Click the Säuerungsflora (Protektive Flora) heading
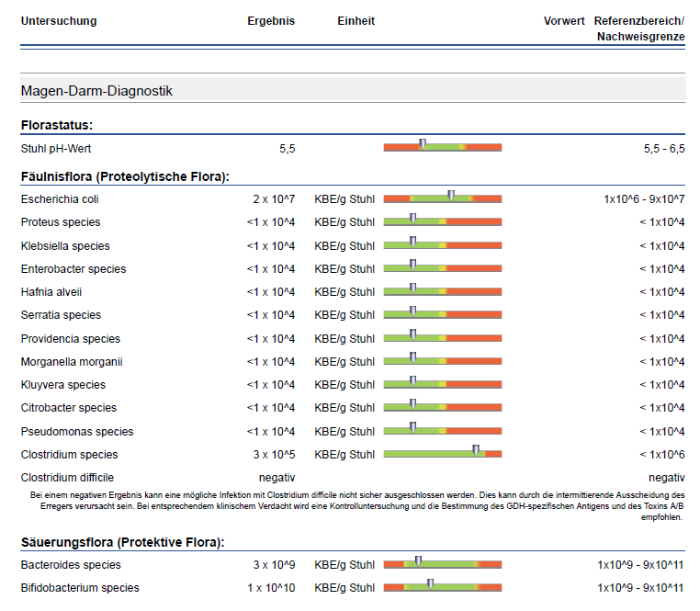This screenshot has height=611, width=700. [122, 542]
